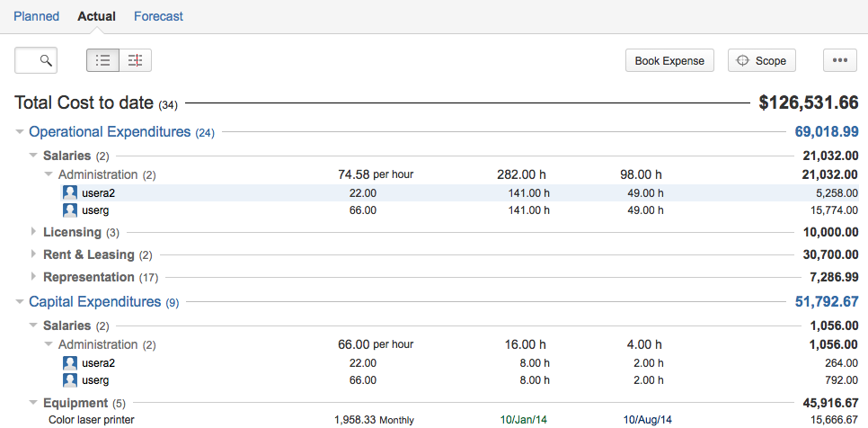Click usera2 avatar under Capital Expenditures
Screen dimensions: 868x428
tap(69, 363)
